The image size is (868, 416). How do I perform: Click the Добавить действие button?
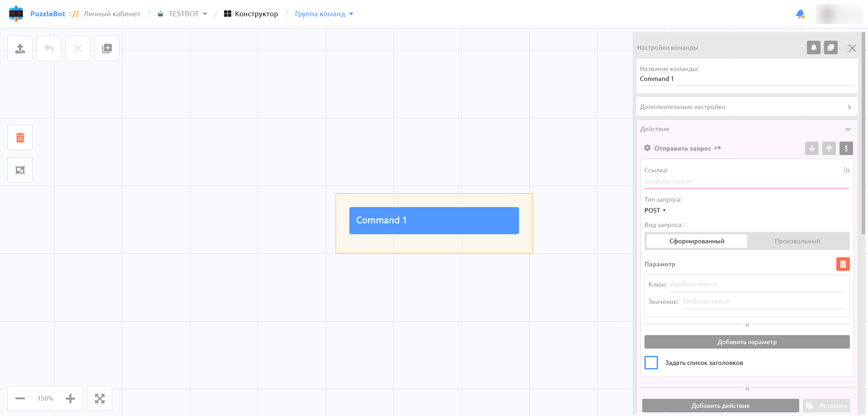720,406
